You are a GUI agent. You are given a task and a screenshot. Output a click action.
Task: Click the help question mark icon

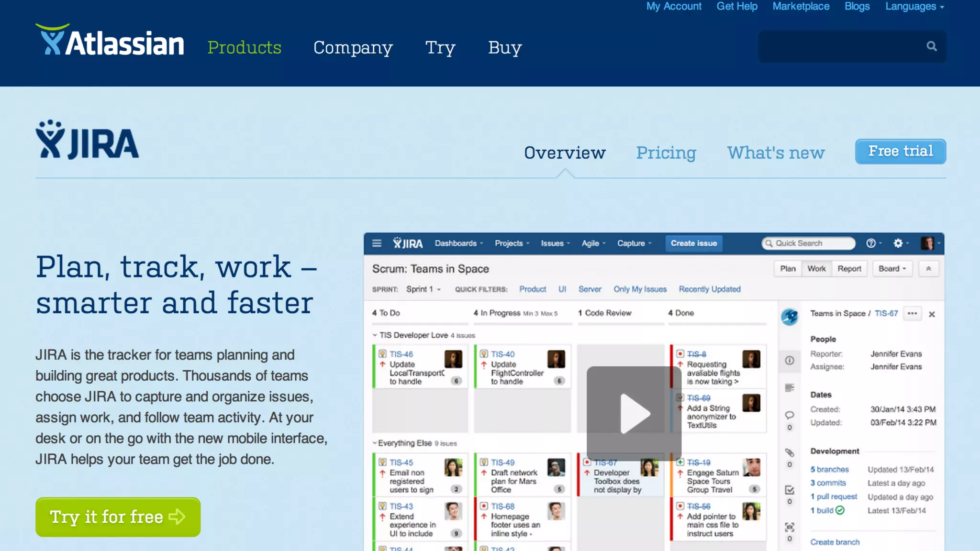871,243
